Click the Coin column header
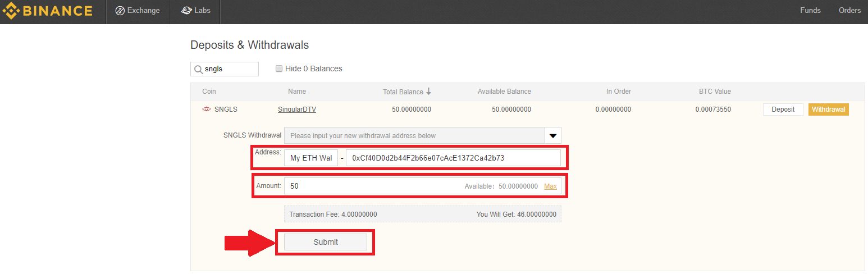This screenshot has height=274, width=868. (x=209, y=92)
